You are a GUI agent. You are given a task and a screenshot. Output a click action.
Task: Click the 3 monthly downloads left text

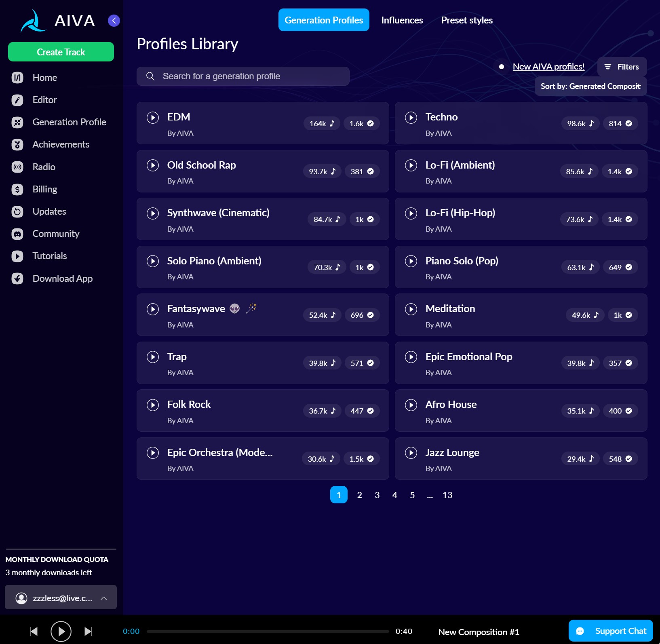(48, 572)
